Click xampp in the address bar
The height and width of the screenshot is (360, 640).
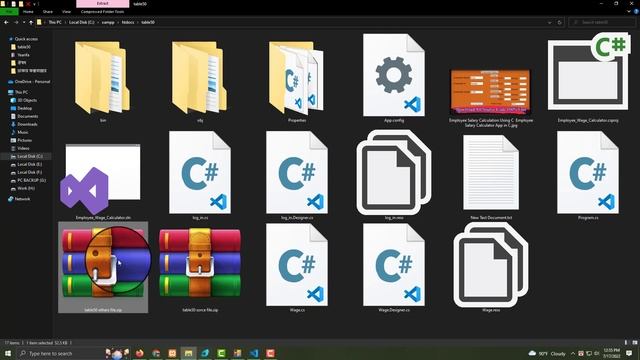pos(108,22)
